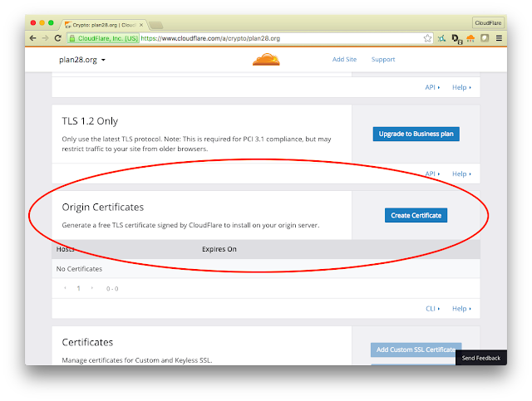Screen dimensions: 532x401
Task: Click the Dashlane extension icon
Action: pos(456,39)
